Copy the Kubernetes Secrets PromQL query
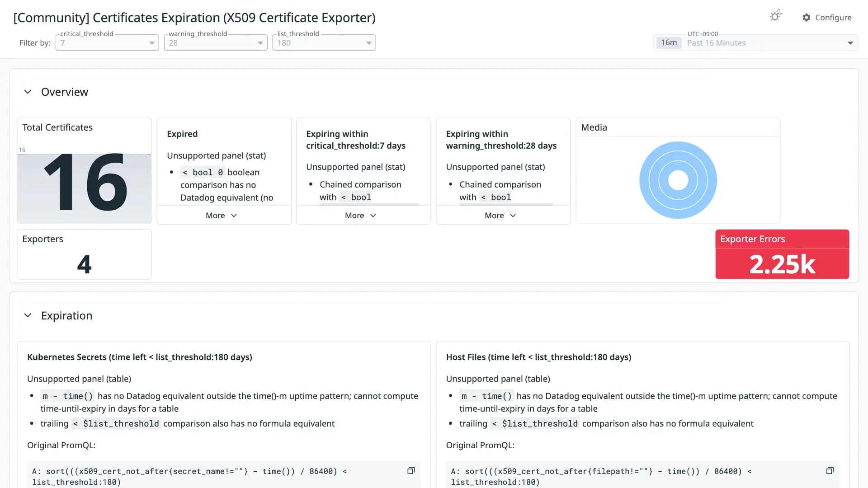 [x=411, y=471]
